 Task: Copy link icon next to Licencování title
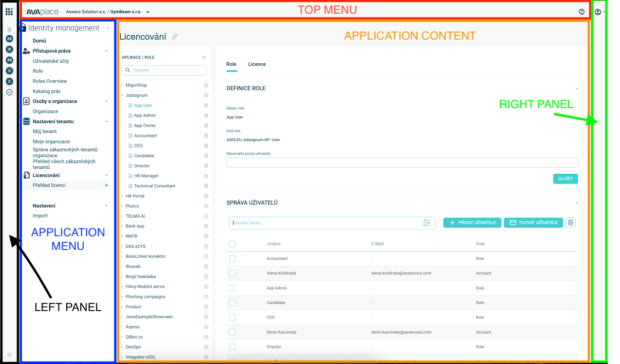[x=175, y=37]
